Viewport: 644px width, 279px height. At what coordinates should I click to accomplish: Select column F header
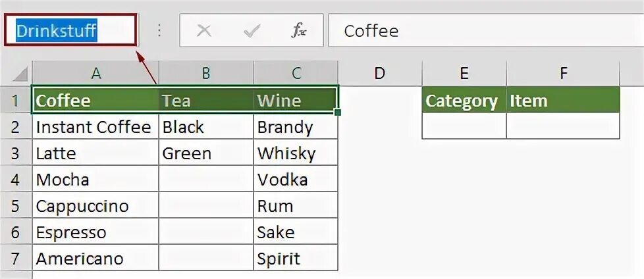[x=563, y=73]
